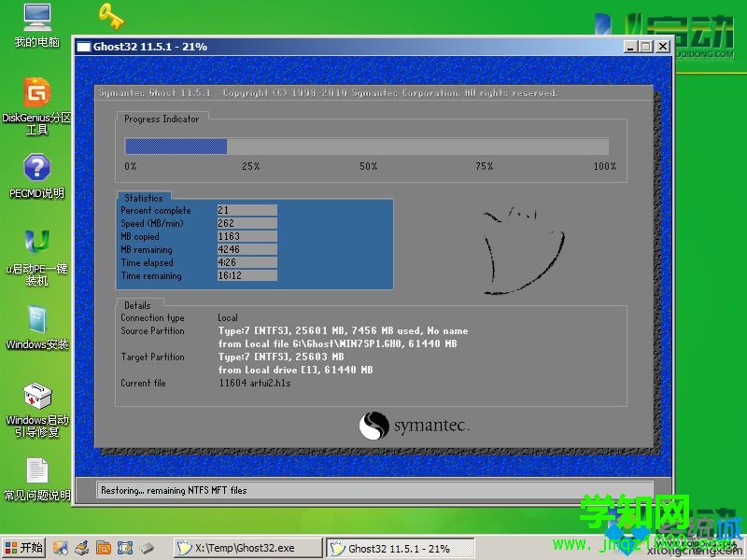The image size is (747, 560).
Task: Click Current file 11604 artui2.hls text
Action: pyautogui.click(x=255, y=383)
